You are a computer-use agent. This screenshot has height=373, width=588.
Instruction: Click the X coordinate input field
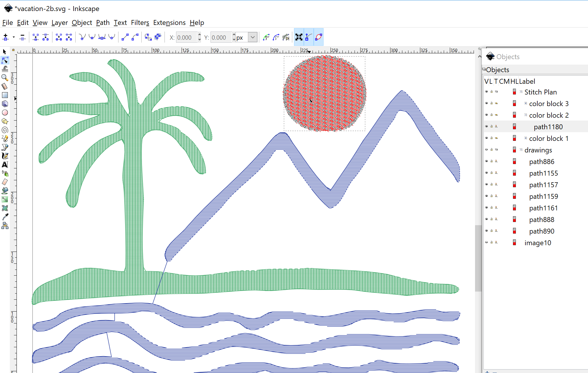coord(186,37)
